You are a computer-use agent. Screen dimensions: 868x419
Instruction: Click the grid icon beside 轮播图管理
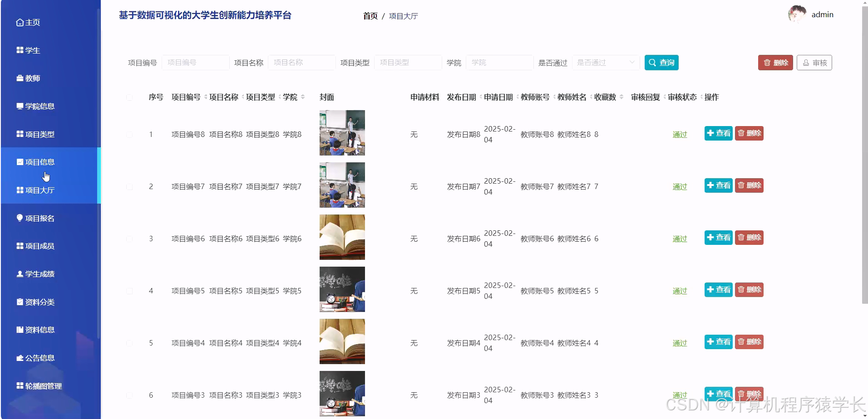pyautogui.click(x=20, y=385)
